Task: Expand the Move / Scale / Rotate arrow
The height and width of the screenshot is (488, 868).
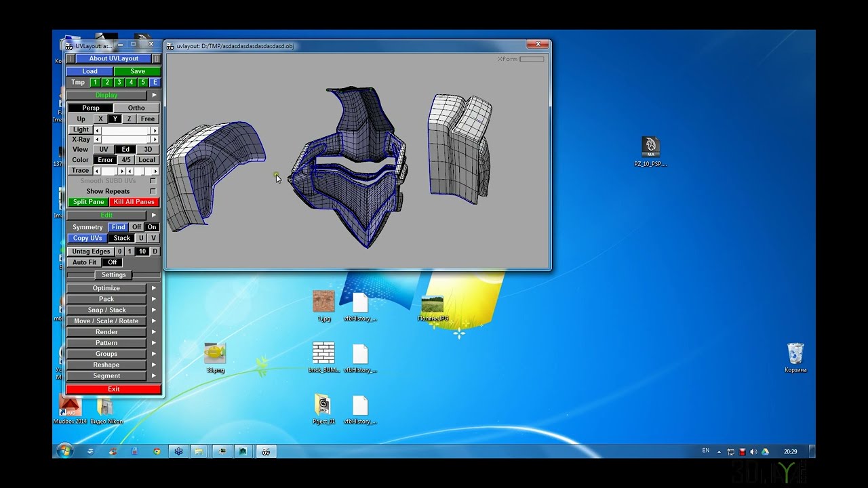Action: pyautogui.click(x=154, y=321)
